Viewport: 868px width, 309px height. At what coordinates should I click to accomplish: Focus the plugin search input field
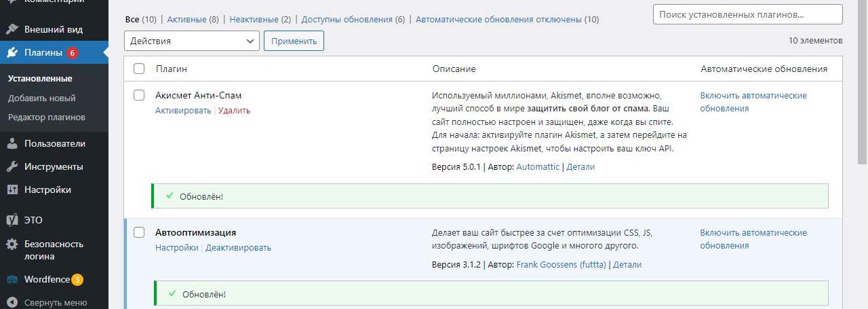coord(747,14)
